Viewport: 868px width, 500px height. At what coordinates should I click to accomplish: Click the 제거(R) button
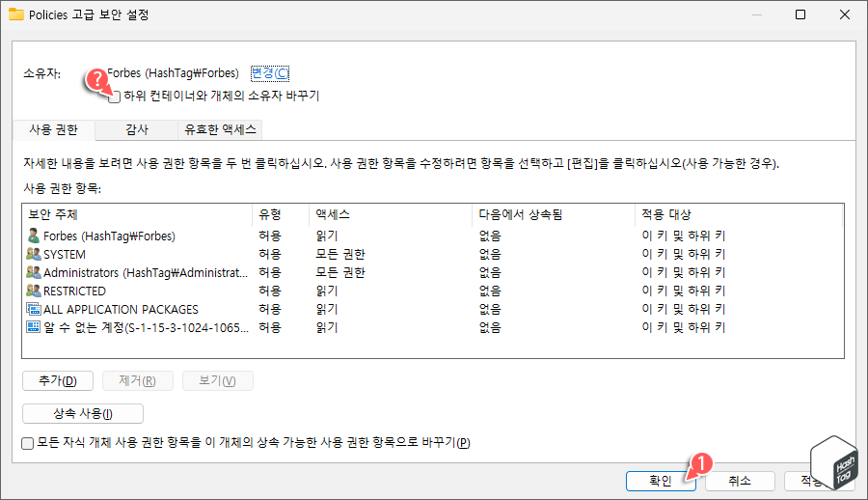(x=137, y=381)
